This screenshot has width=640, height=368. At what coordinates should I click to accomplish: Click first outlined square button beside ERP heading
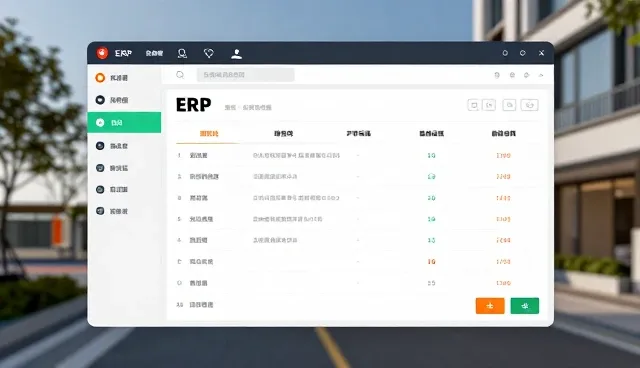point(473,105)
